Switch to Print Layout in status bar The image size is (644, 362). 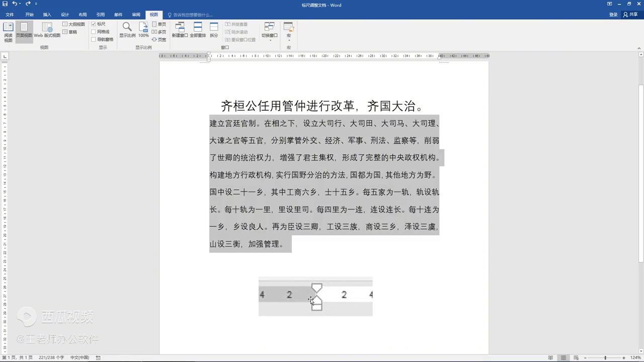pos(563,357)
